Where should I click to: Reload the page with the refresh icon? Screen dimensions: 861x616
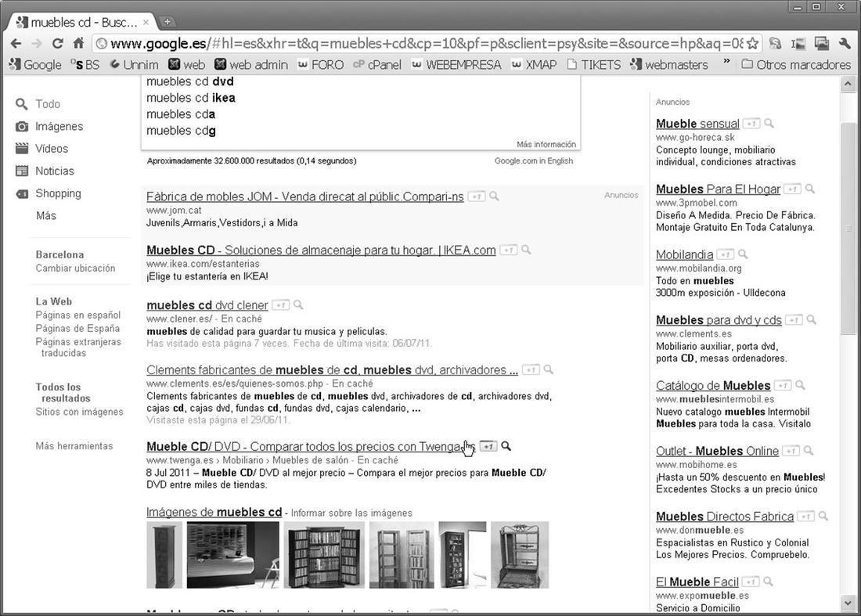point(58,43)
